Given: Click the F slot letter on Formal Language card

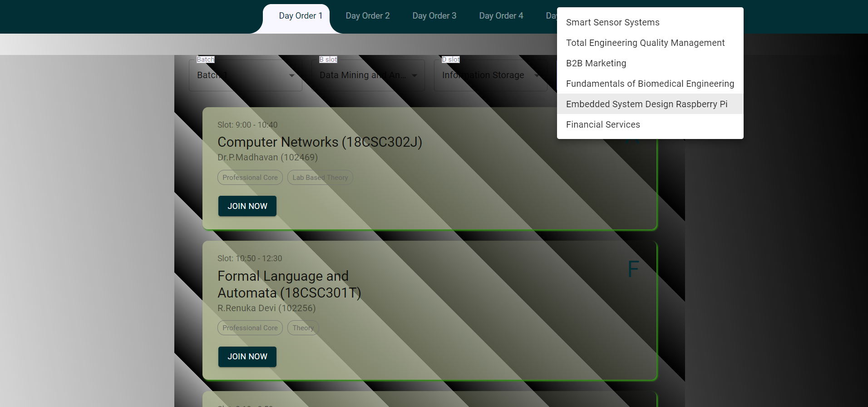Looking at the screenshot, I should 633,269.
